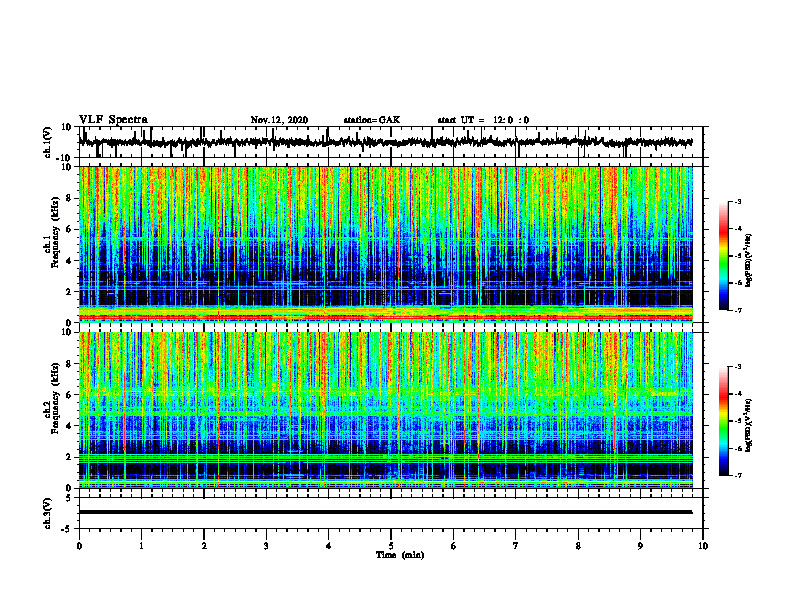The height and width of the screenshot is (612, 792).
Task: Click time axis tick label "1"
Action: point(141,546)
